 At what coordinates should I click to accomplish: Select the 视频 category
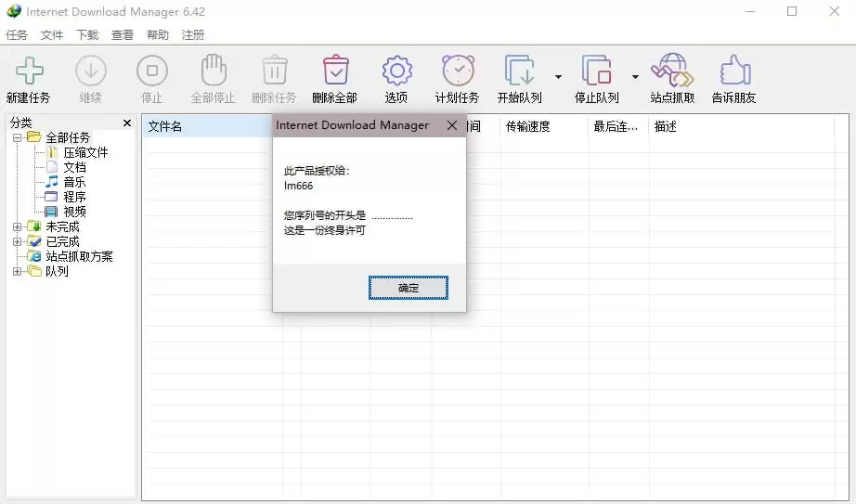(x=75, y=212)
